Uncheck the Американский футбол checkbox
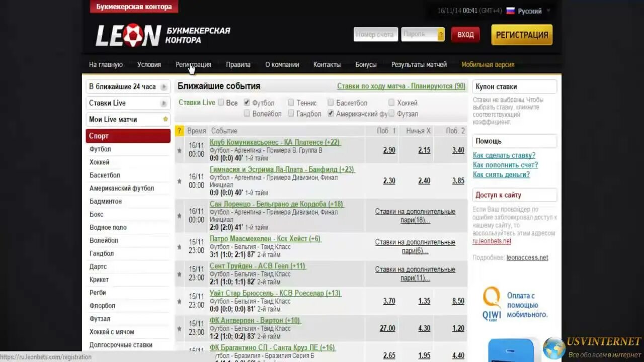 331,113
